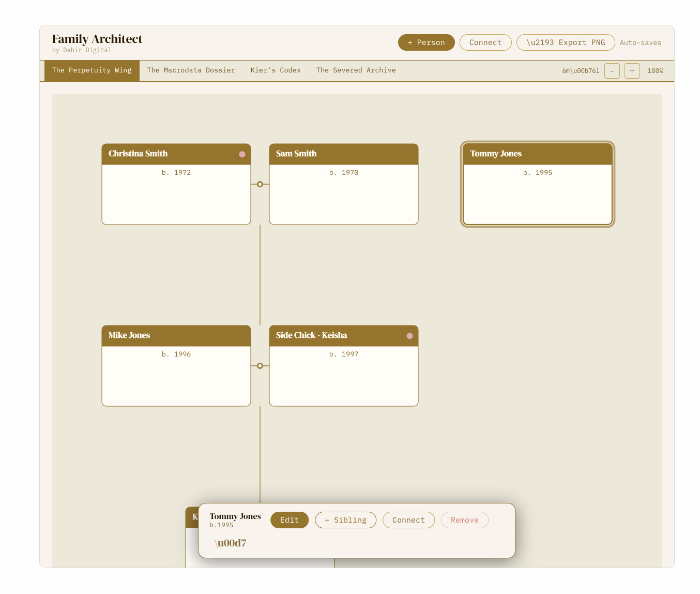Viewport: 700px width, 594px height.
Task: Click Connect in the Tommy Jones popup
Action: [408, 520]
